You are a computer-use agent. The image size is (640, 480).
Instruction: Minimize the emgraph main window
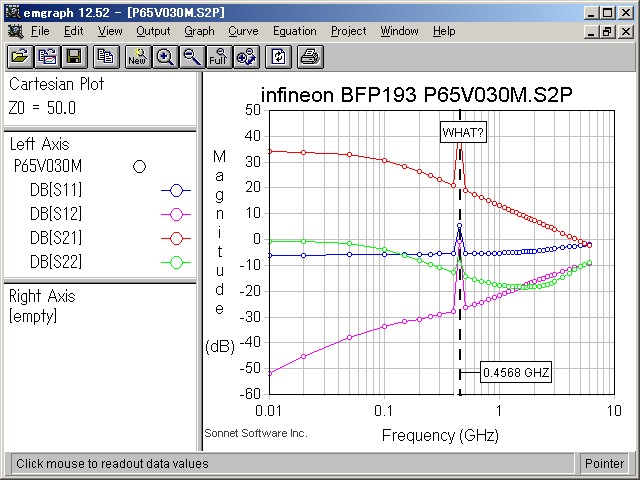tap(591, 13)
